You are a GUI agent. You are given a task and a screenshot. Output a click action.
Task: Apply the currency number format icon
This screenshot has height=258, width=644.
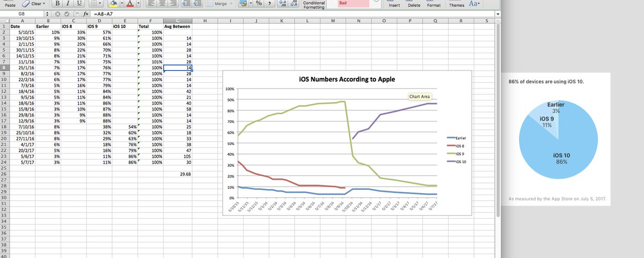tap(243, 4)
